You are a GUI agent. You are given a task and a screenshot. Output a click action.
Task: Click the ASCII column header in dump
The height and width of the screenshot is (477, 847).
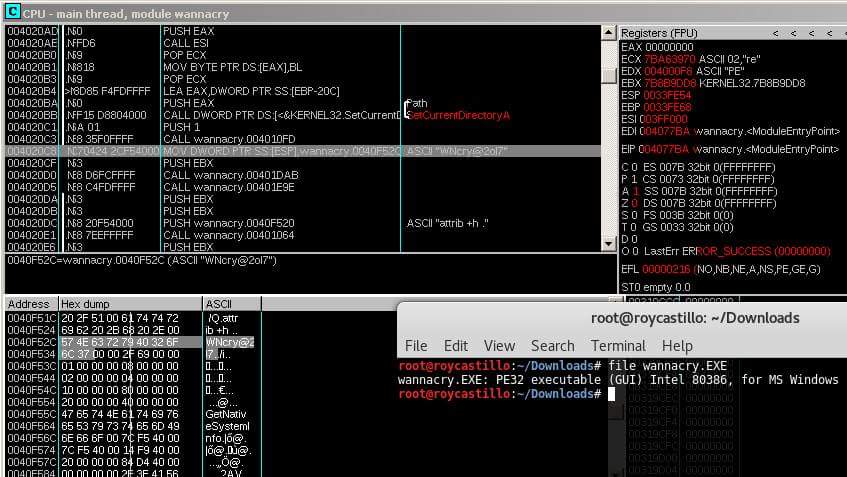click(232, 304)
